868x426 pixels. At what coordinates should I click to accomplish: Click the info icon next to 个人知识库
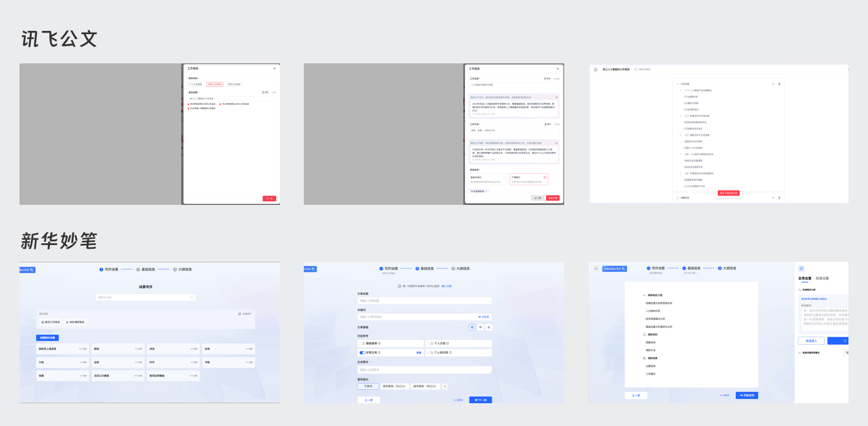pos(450,352)
